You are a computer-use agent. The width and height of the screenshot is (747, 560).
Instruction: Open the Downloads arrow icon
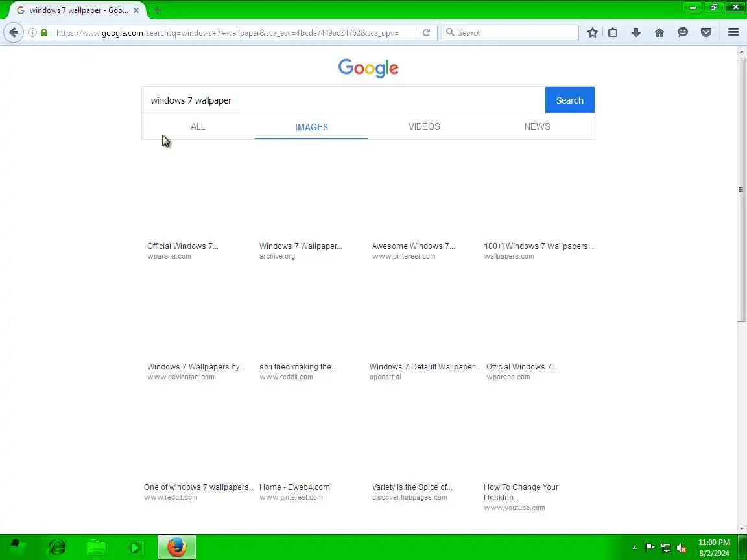pos(636,32)
